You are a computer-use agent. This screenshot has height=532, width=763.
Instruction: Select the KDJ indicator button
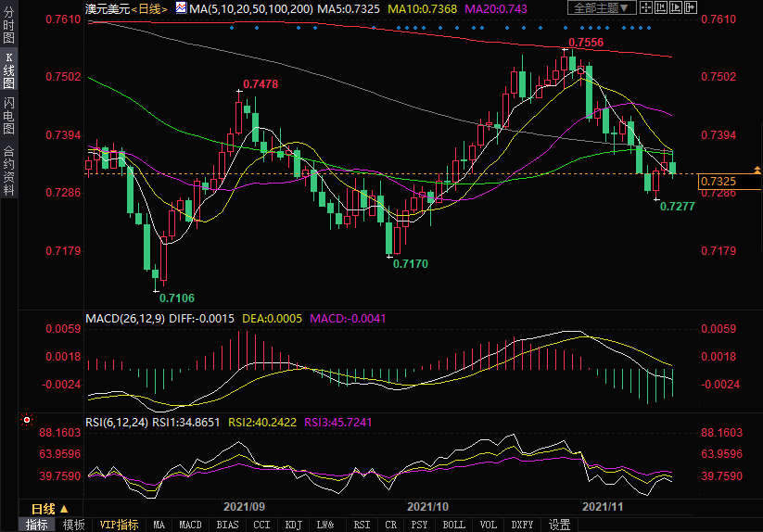(294, 525)
